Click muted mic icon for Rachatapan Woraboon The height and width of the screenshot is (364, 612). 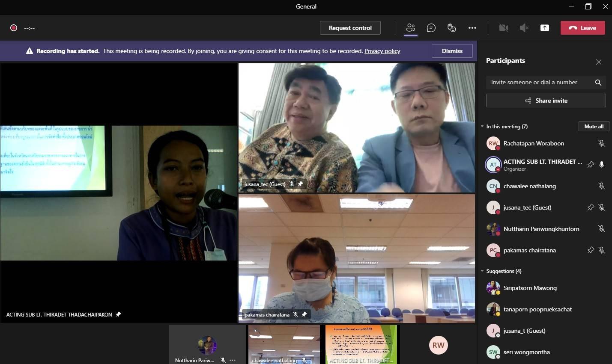click(602, 143)
